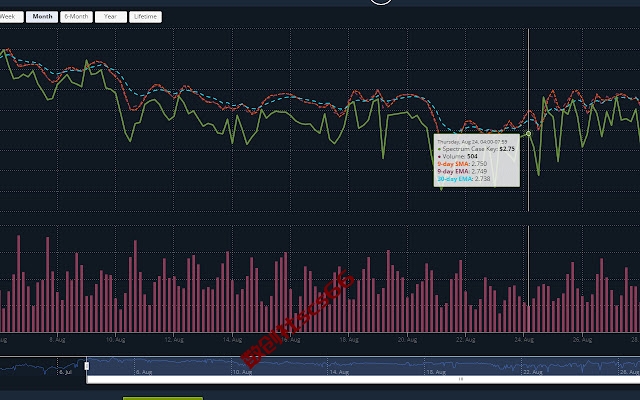Click the 20. Aug axis label
The width and height of the screenshot is (640, 400).
407,340
